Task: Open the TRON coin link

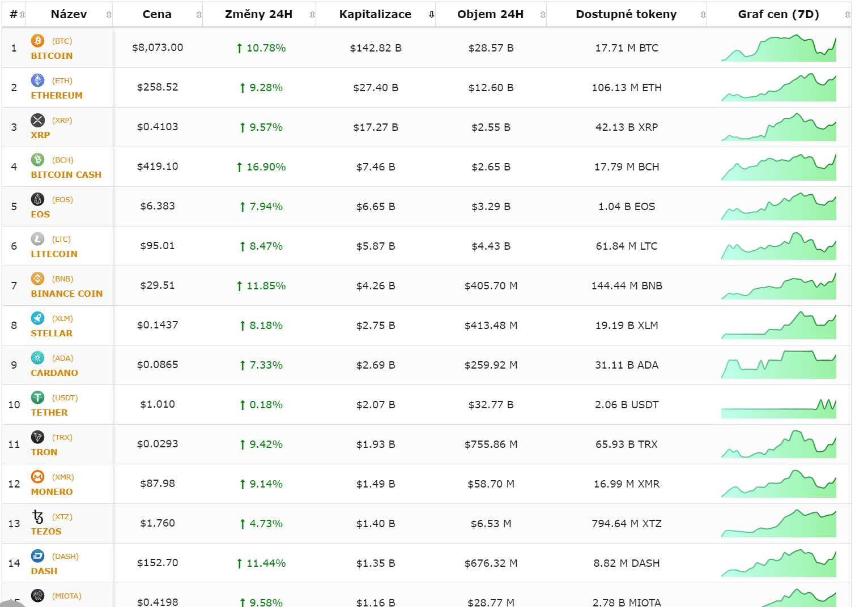Action: (x=44, y=452)
